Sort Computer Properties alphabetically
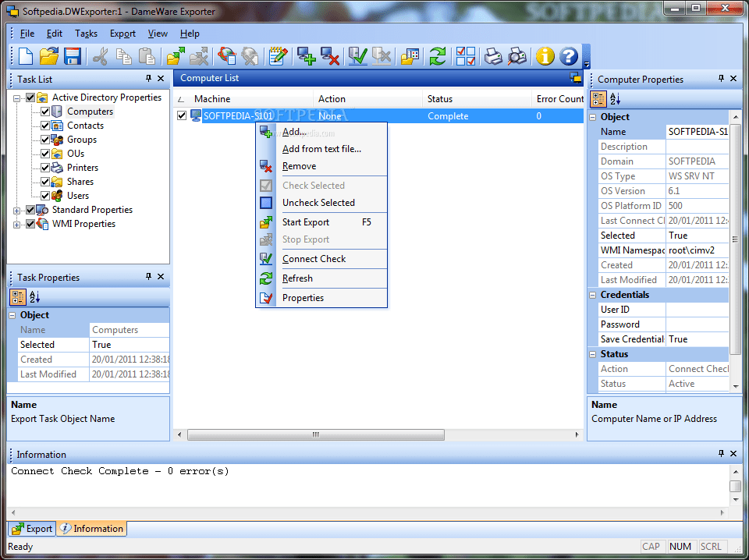This screenshot has width=749, height=560. pyautogui.click(x=616, y=99)
